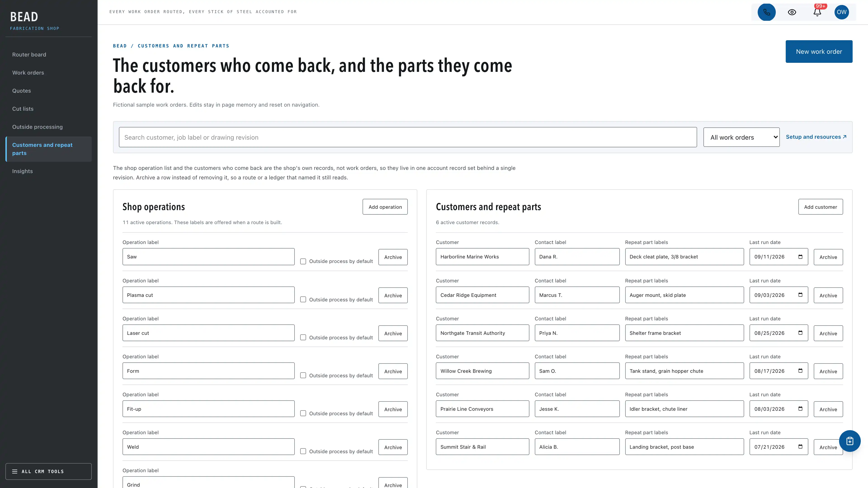Follow the Setup and resources link
The height and width of the screenshot is (488, 868).
(816, 137)
